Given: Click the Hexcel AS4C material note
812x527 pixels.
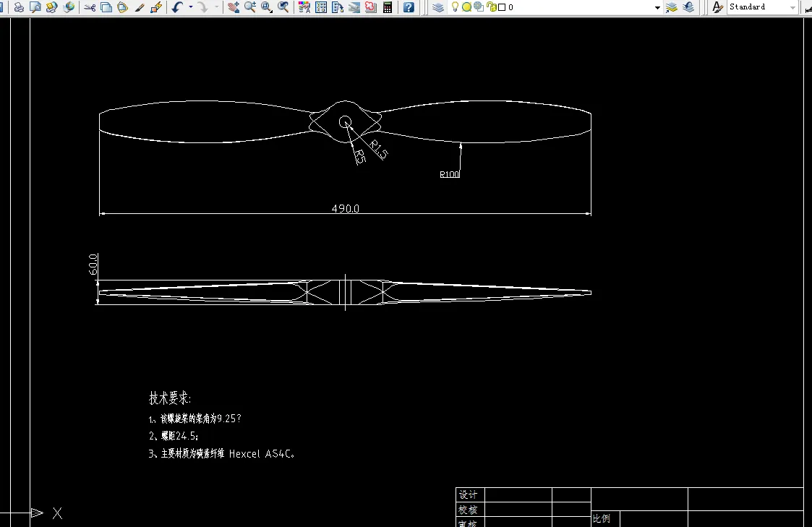Looking at the screenshot, I should pyautogui.click(x=222, y=454).
